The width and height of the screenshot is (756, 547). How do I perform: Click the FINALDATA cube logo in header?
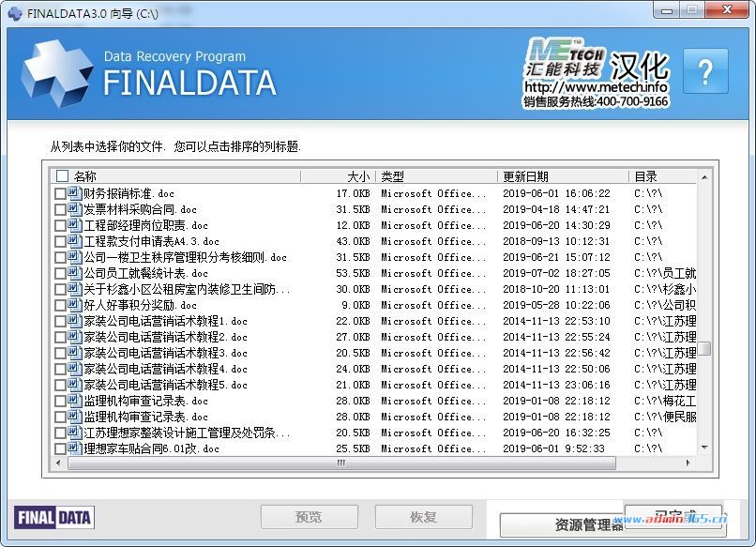click(x=57, y=73)
